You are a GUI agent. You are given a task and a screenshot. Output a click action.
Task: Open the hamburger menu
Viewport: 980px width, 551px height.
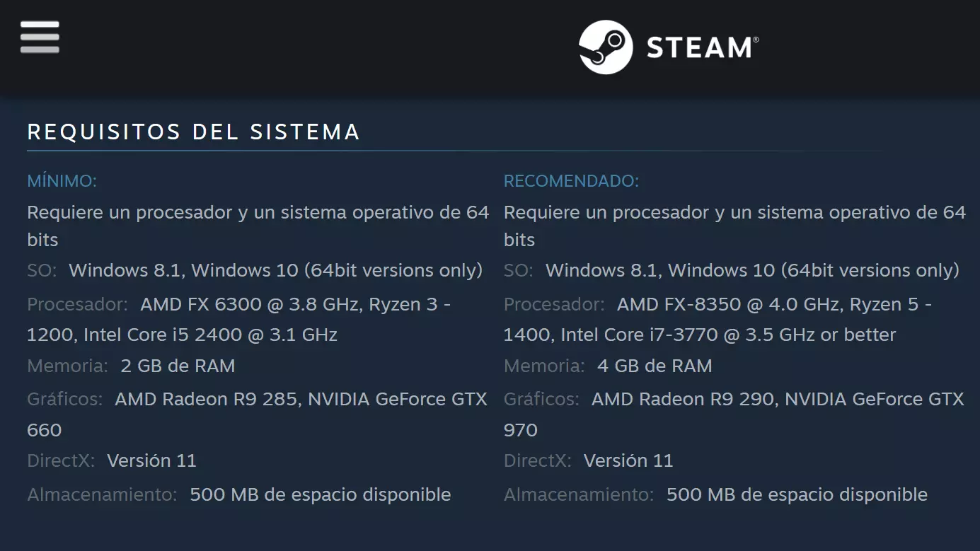click(40, 37)
